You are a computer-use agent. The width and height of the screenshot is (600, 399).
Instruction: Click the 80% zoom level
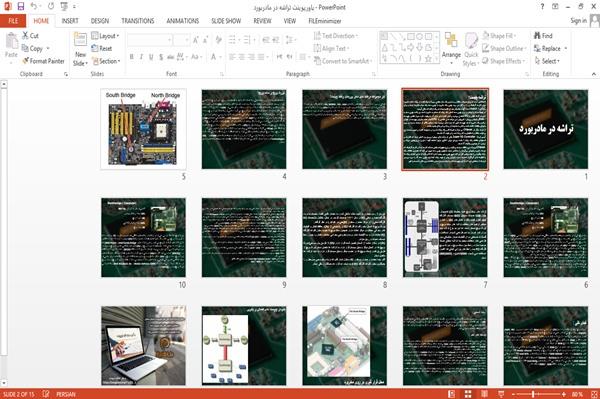(577, 394)
